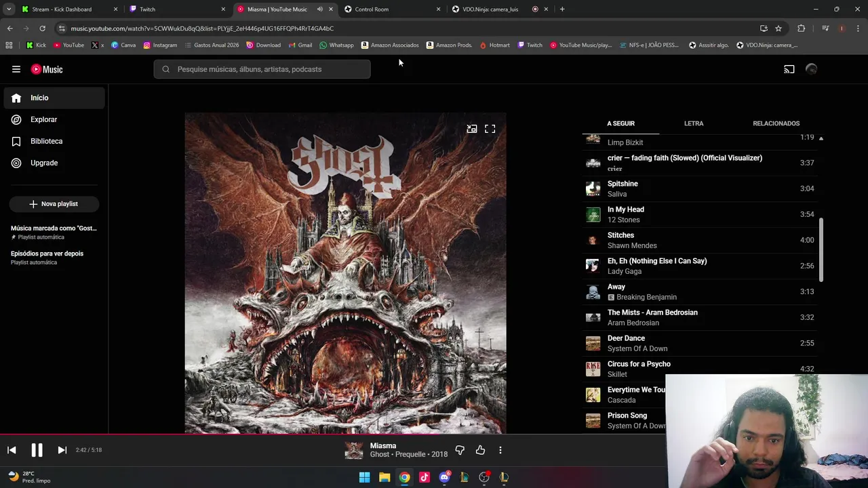Switch to the Control Room browser tab
Viewport: 868px width, 488px height.
coord(392,9)
